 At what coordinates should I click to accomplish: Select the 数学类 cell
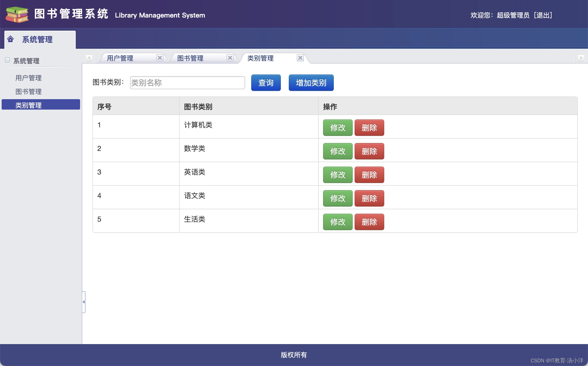pyautogui.click(x=249, y=150)
